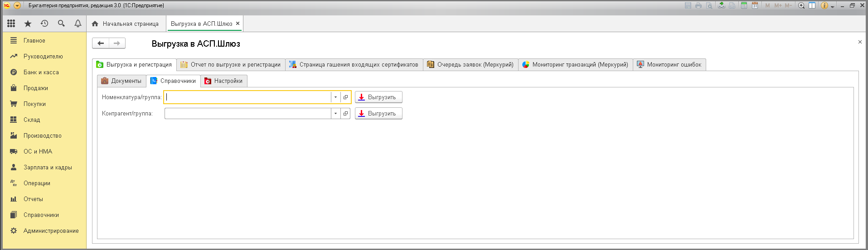Image resolution: width=868 pixels, height=250 pixels.
Task: Open Отчет по выгрузке и регистрации tab
Action: (231, 65)
